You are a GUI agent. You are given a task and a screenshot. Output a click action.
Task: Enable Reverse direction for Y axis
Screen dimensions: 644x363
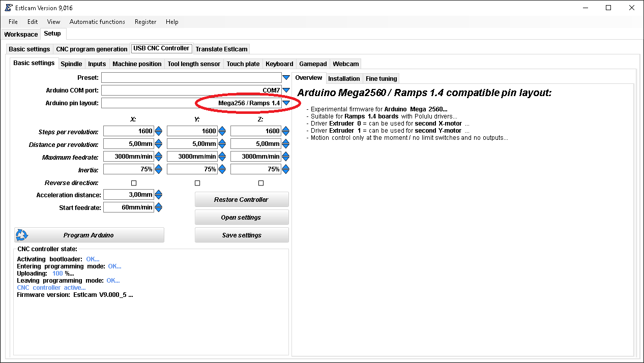tap(197, 183)
